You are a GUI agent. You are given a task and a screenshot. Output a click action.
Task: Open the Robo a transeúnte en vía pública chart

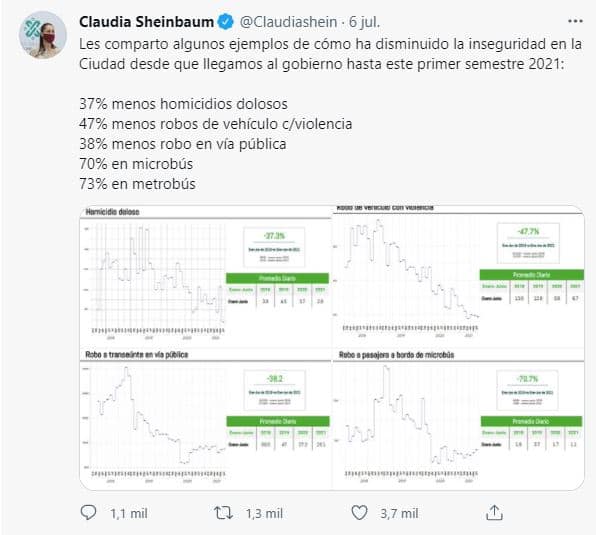click(x=206, y=419)
